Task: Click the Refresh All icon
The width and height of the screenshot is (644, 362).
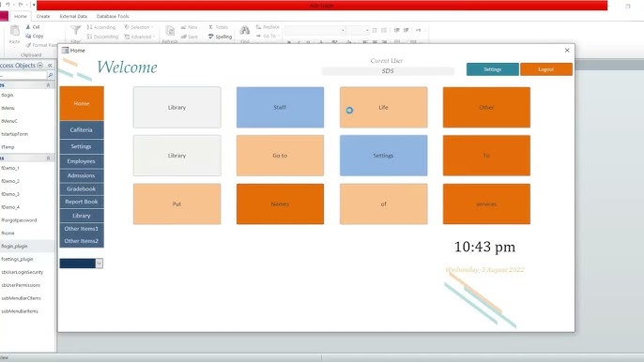Action: point(170,31)
